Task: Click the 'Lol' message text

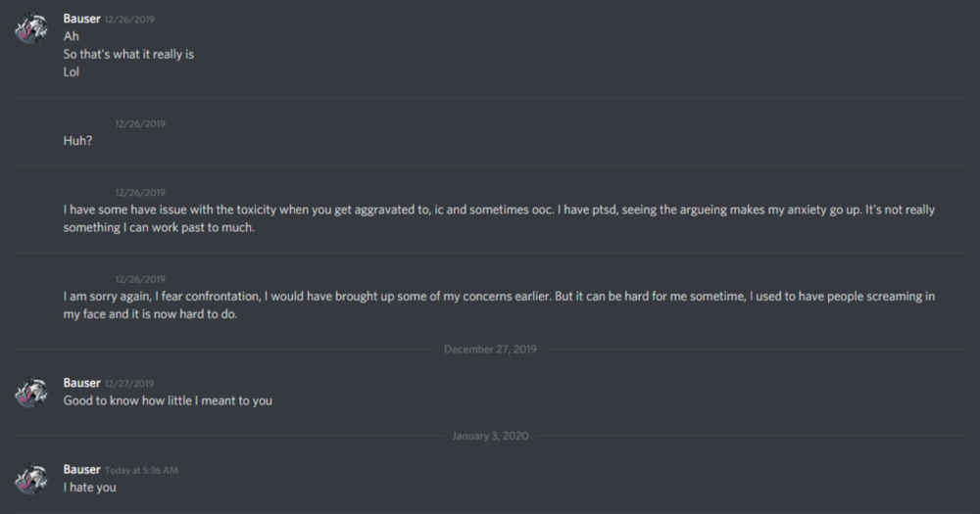Action: [x=72, y=71]
